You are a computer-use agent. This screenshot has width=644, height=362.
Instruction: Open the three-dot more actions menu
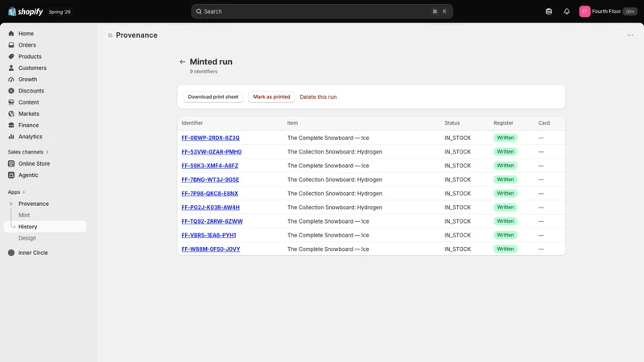[x=630, y=35]
